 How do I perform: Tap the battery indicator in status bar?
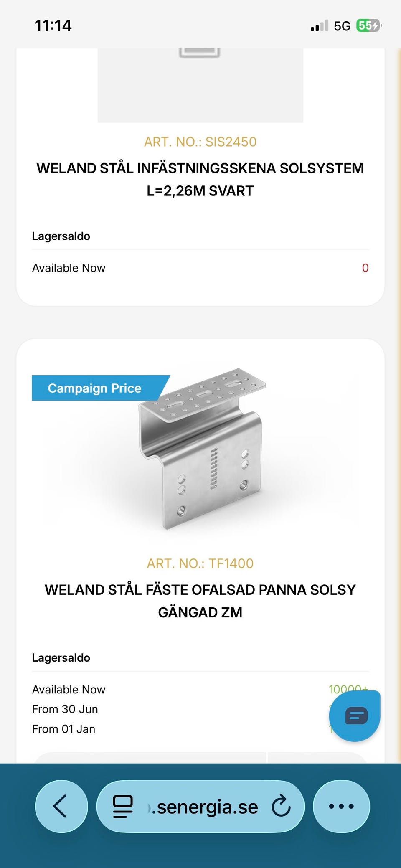click(368, 26)
